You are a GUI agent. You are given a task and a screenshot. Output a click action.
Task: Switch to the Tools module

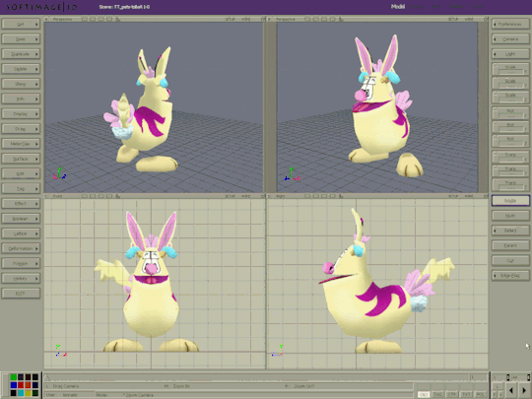tap(477, 7)
